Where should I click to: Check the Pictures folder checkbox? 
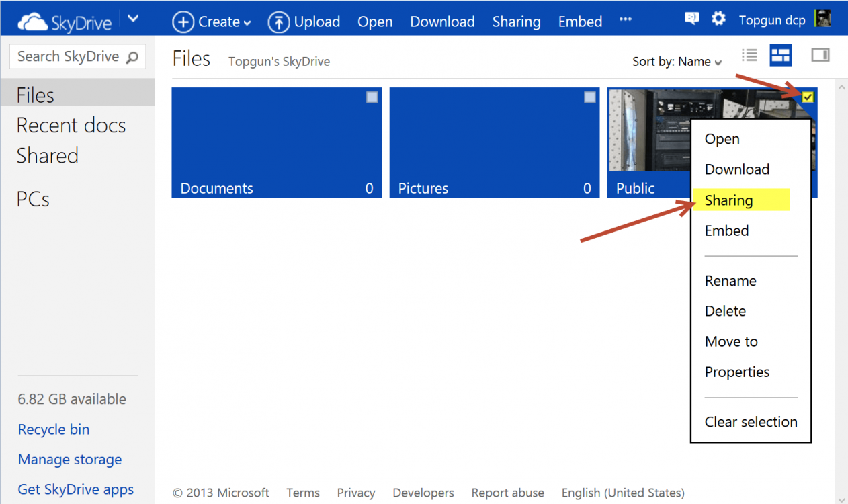(x=590, y=97)
